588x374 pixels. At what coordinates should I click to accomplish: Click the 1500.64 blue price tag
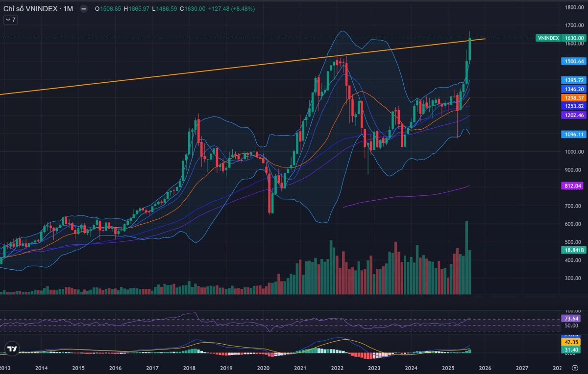click(572, 61)
